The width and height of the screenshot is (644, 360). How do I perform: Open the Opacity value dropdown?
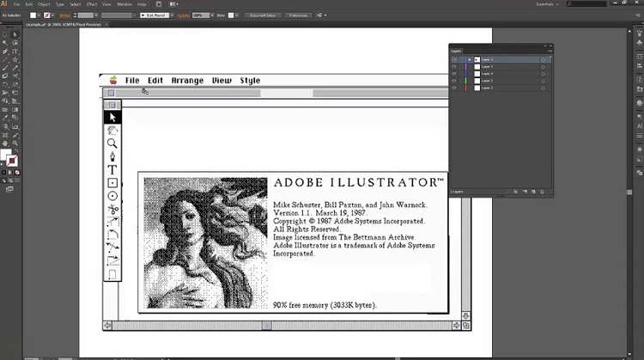click(x=212, y=15)
